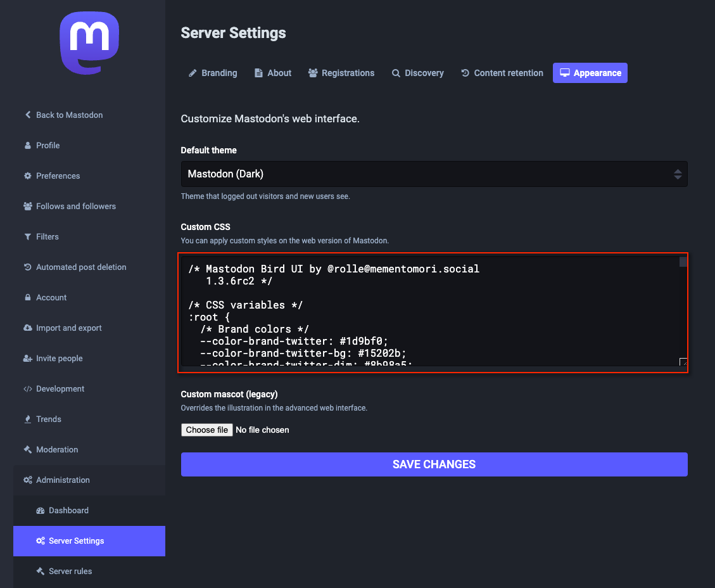This screenshot has height=588, width=715.
Task: Click the Trends fire icon
Action: point(28,419)
